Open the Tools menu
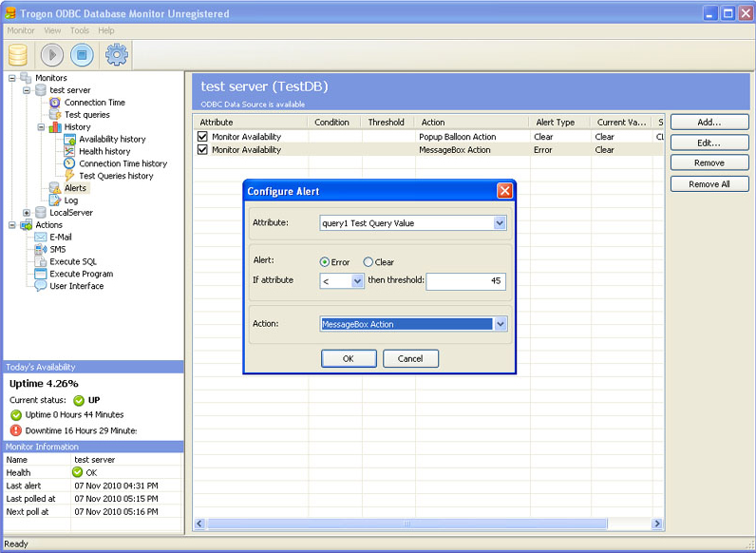The image size is (756, 553). (x=80, y=31)
